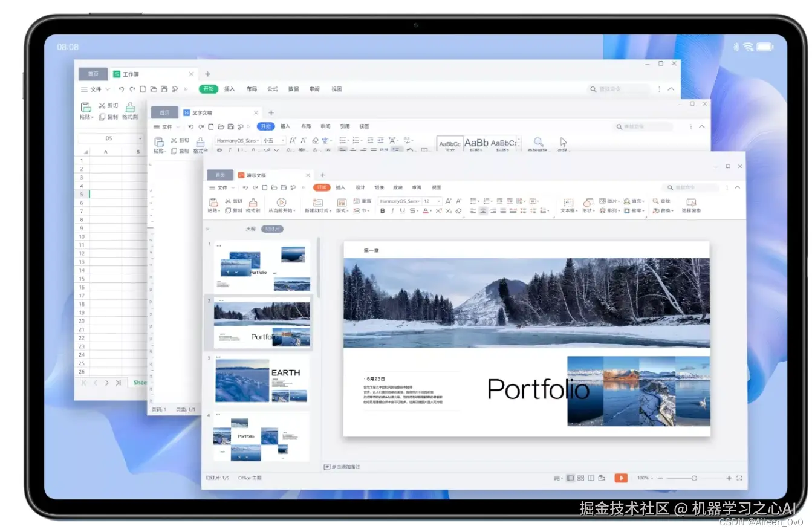Image resolution: width=812 pixels, height=532 pixels.
Task: Switch to the 工作簿 spreadsheet document tab
Action: [x=154, y=74]
